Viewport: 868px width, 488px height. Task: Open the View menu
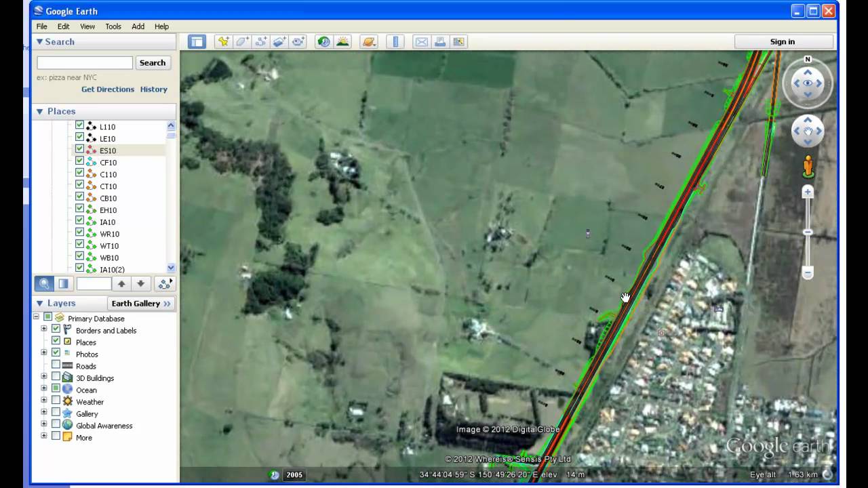pyautogui.click(x=87, y=26)
